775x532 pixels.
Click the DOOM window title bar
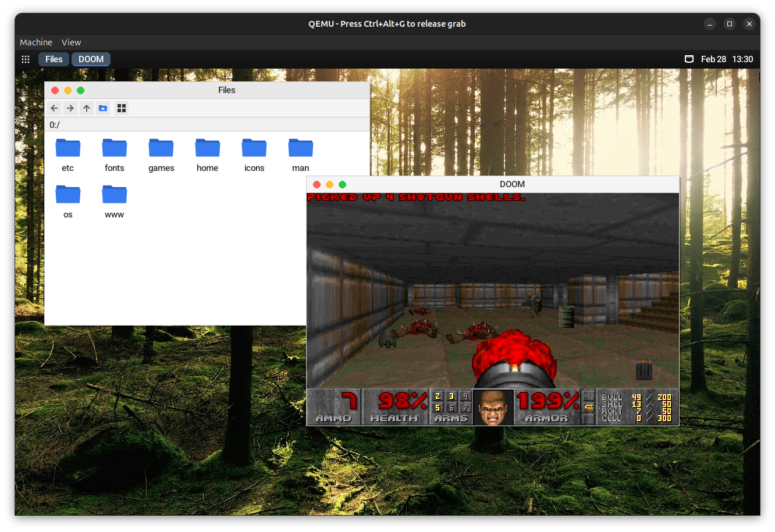coord(493,184)
